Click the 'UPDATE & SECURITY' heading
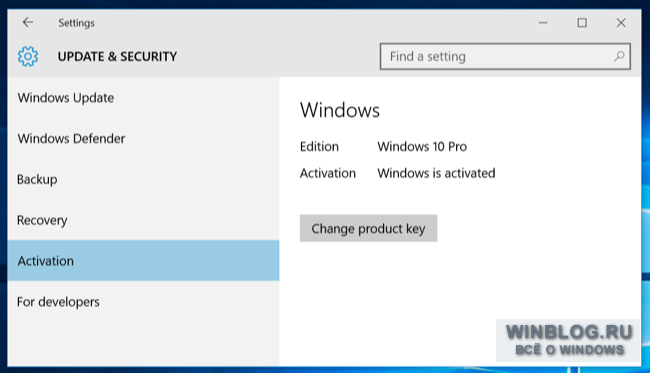This screenshot has width=650, height=373. click(117, 56)
